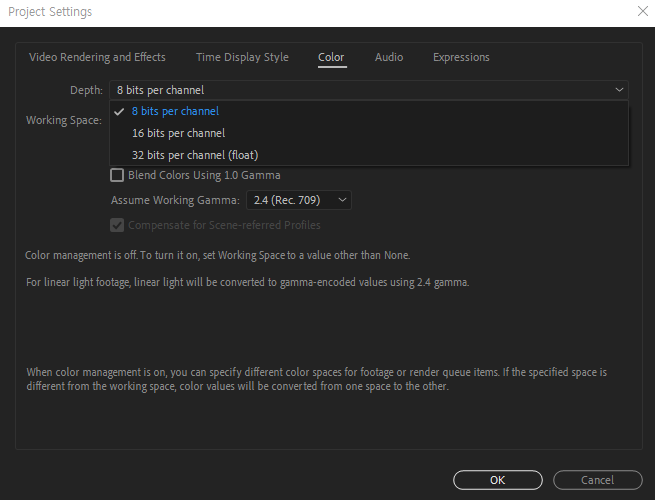Image resolution: width=655 pixels, height=500 pixels.
Task: Choose 32 bits per channel (float)
Action: [x=369, y=155]
